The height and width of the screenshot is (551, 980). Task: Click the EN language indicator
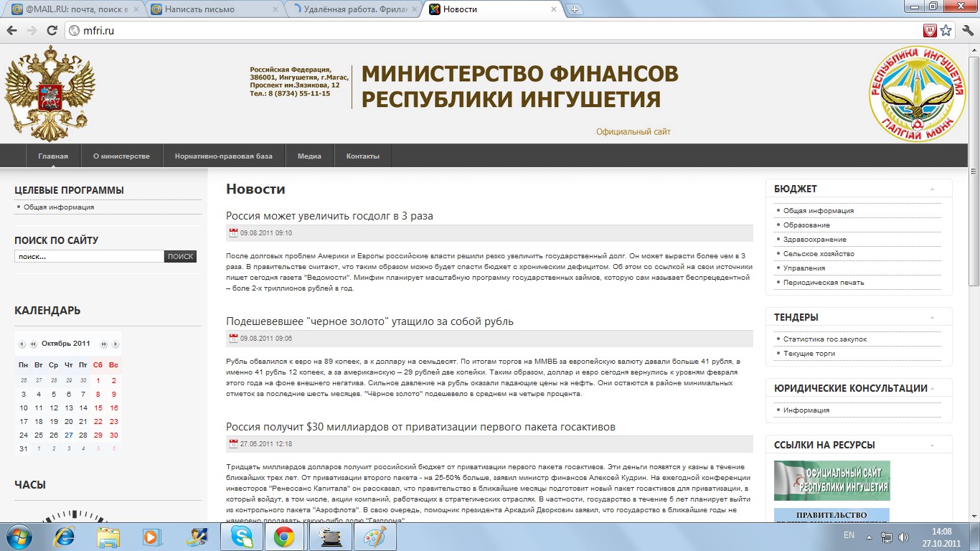tap(849, 536)
